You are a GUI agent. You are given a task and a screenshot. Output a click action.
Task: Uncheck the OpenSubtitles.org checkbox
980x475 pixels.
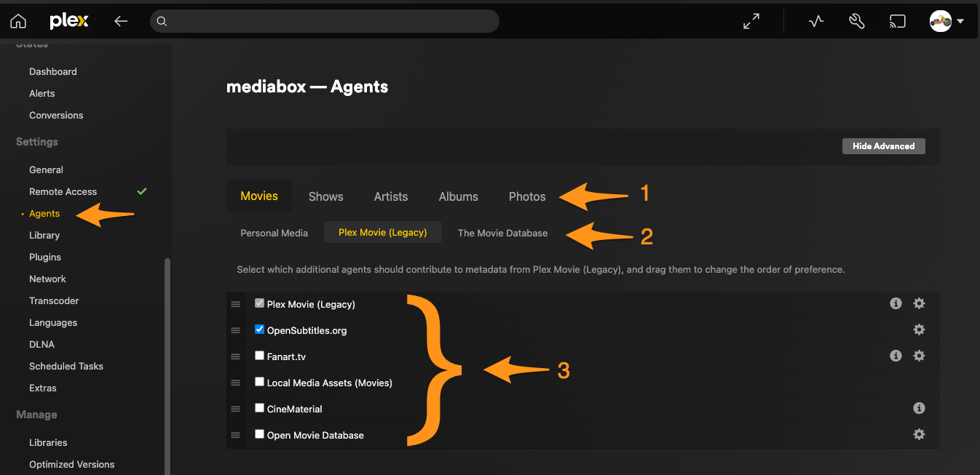259,330
